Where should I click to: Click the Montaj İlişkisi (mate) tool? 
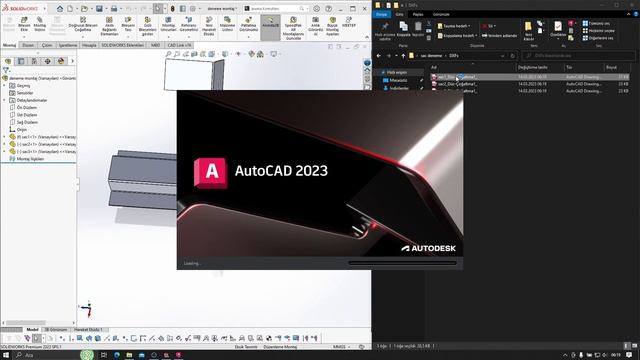click(40, 24)
